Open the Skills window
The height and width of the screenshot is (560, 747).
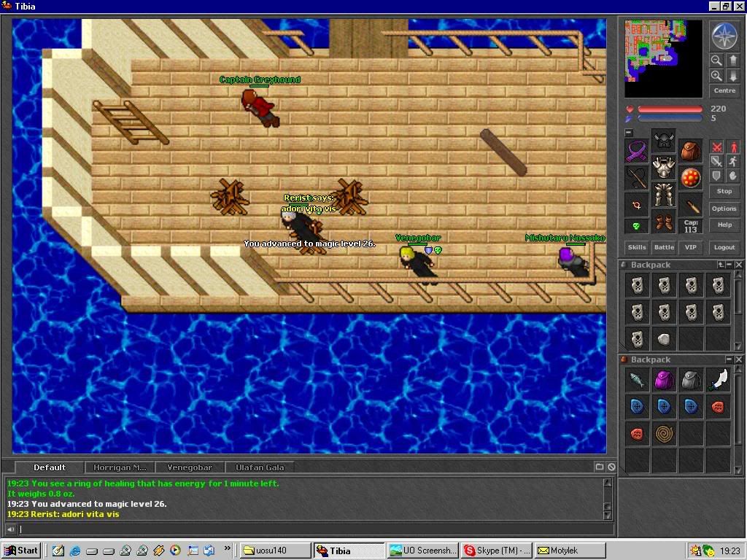click(636, 247)
